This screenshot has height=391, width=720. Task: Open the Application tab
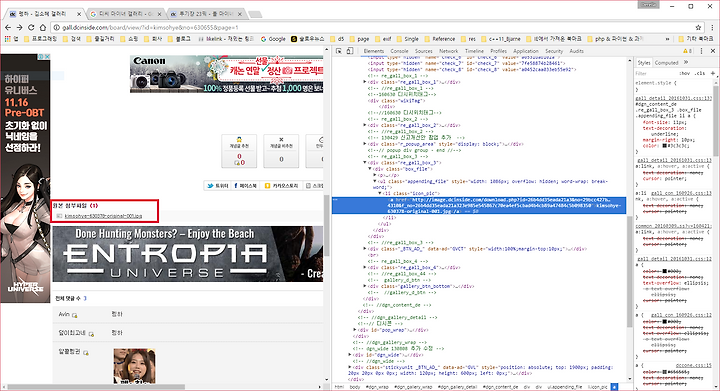coord(526,51)
